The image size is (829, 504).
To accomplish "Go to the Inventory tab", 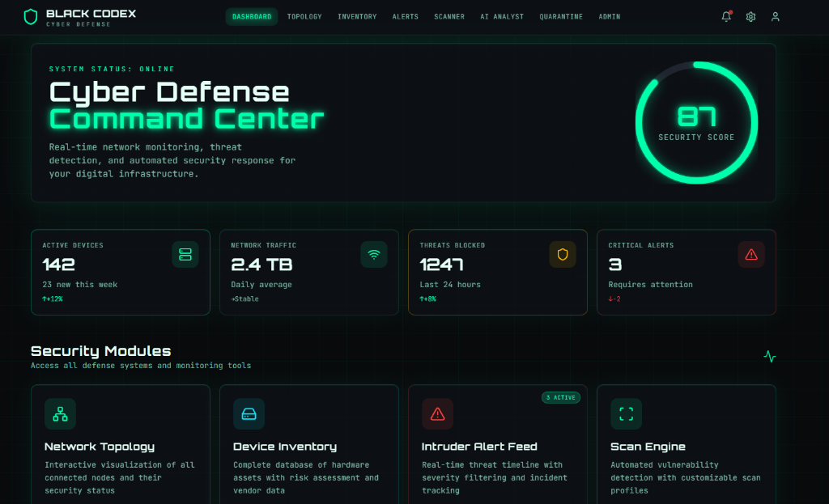I will click(357, 17).
